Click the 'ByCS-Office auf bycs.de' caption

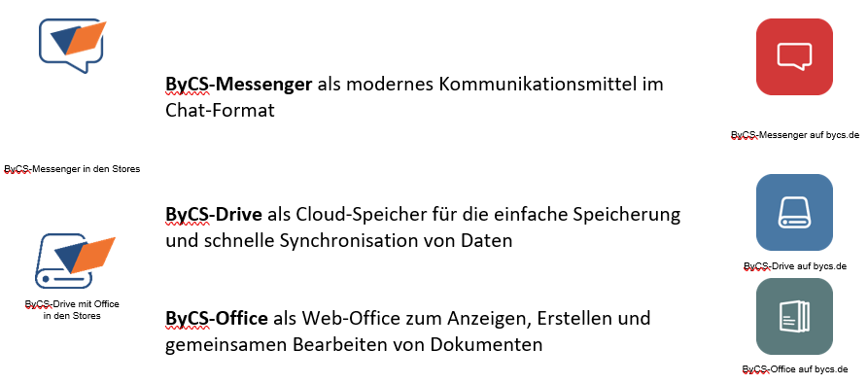(795, 369)
